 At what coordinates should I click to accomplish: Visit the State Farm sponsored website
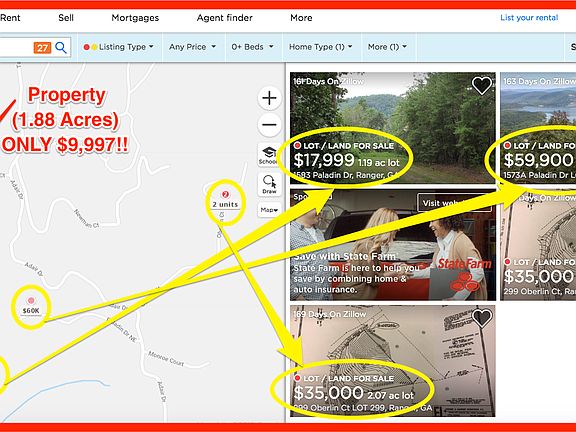point(454,203)
